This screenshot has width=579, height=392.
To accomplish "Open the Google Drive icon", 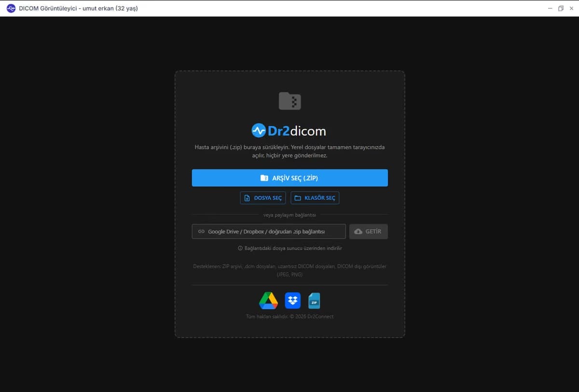I will (x=268, y=301).
